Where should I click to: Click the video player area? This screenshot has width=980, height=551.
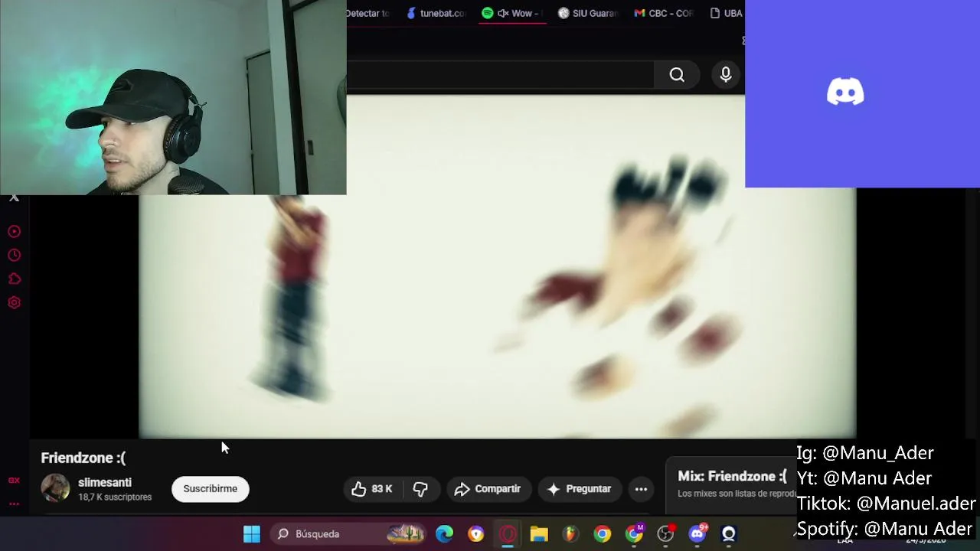[x=497, y=266]
